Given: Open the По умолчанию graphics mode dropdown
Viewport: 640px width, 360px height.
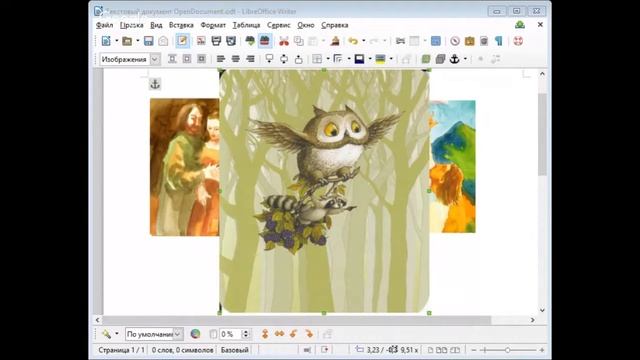Looking at the screenshot, I should coord(154,334).
